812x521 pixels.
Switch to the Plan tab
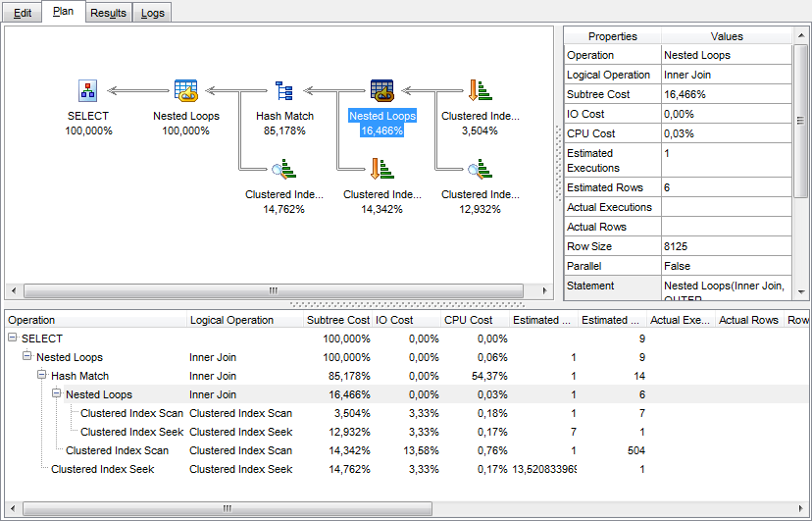tap(63, 12)
